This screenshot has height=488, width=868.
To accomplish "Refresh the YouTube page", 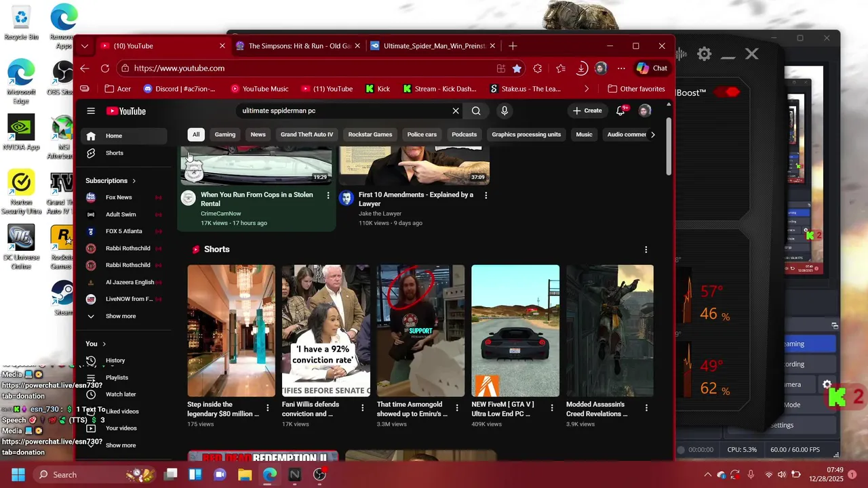I will (105, 68).
